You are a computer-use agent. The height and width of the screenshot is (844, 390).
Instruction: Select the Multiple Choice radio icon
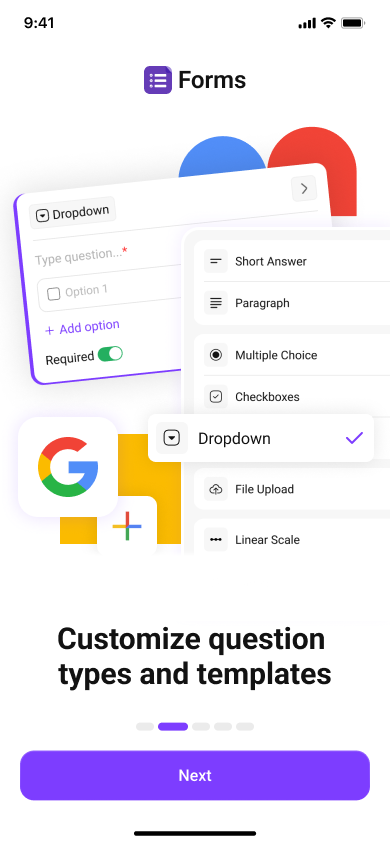216,355
